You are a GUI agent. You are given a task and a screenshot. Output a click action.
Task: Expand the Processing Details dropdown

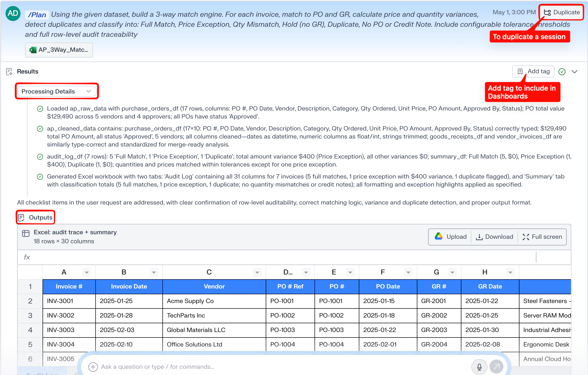pyautogui.click(x=57, y=91)
